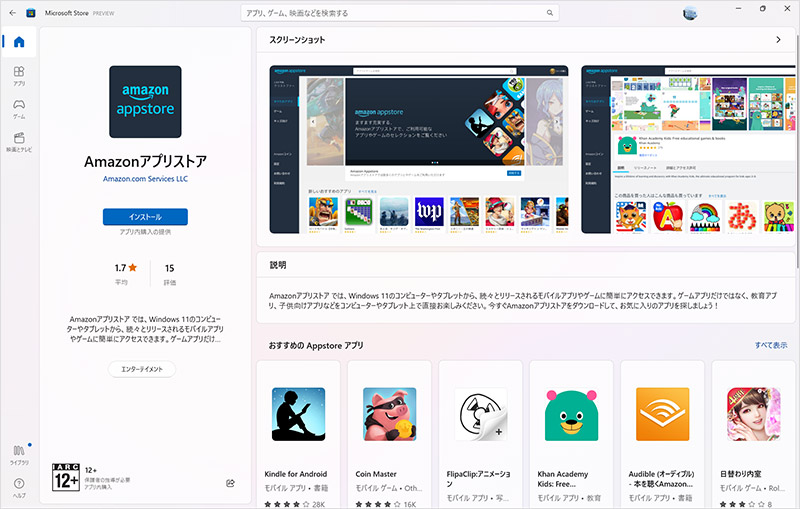Open the user profile avatar
Viewport: 800px width, 509px height.
coord(690,13)
